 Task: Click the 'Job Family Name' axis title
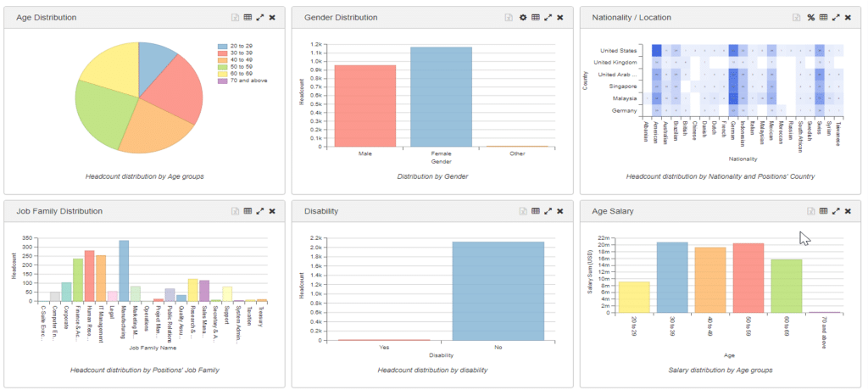153,348
